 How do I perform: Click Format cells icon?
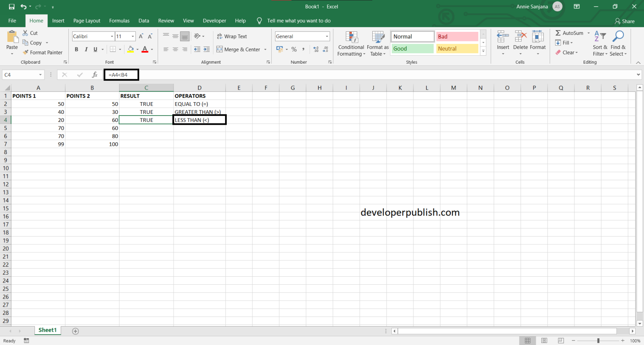[538, 37]
